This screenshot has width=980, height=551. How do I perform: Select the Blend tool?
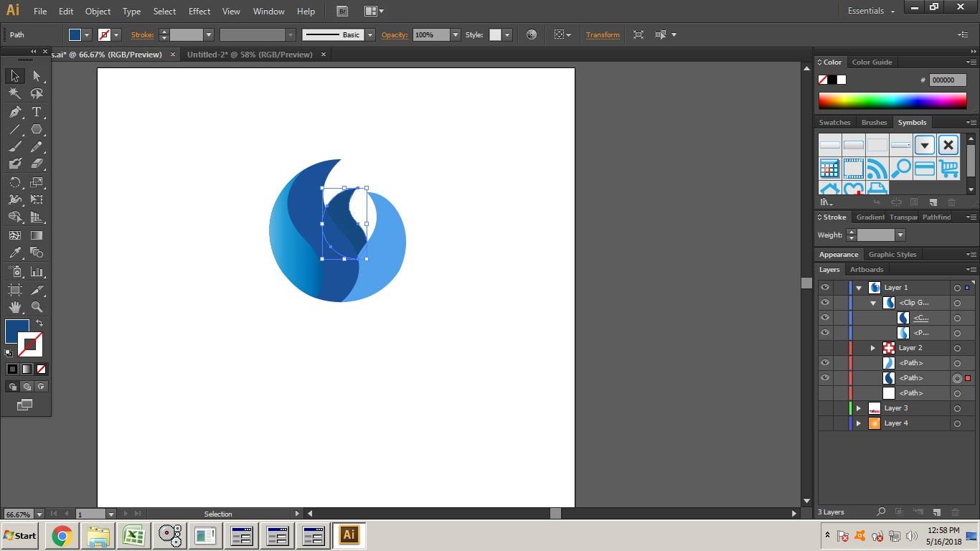coord(37,253)
